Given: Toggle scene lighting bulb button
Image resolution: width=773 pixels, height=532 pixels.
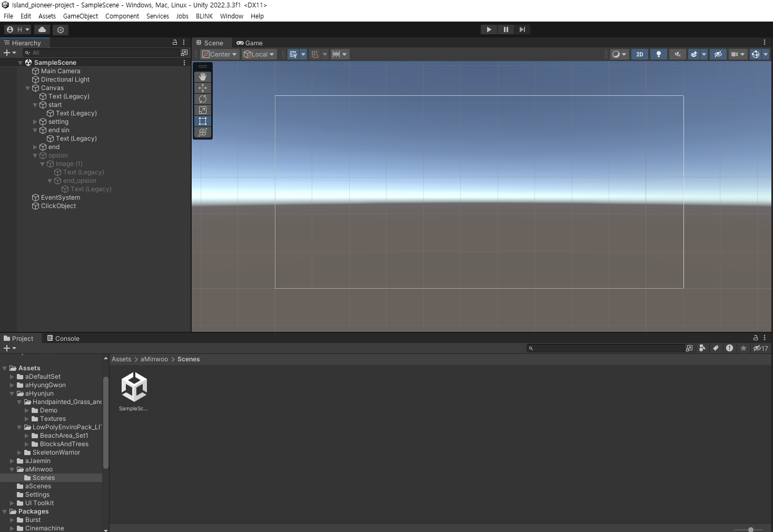Looking at the screenshot, I should [658, 54].
